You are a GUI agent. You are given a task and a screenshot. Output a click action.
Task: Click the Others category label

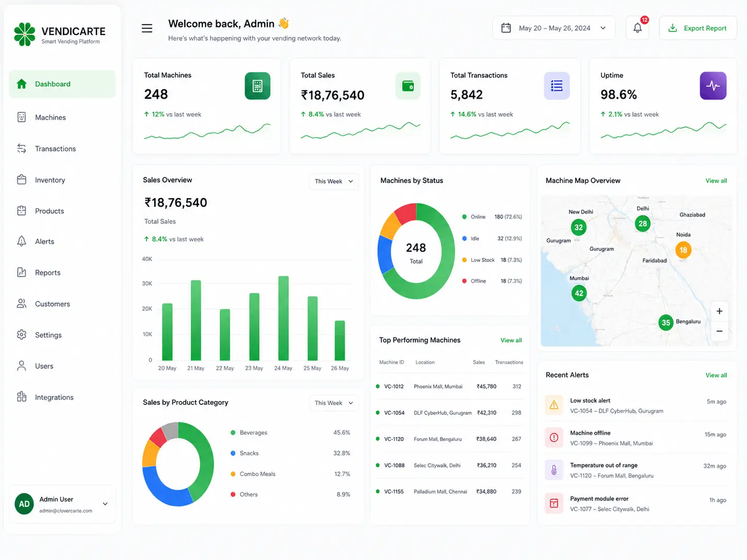(x=249, y=495)
